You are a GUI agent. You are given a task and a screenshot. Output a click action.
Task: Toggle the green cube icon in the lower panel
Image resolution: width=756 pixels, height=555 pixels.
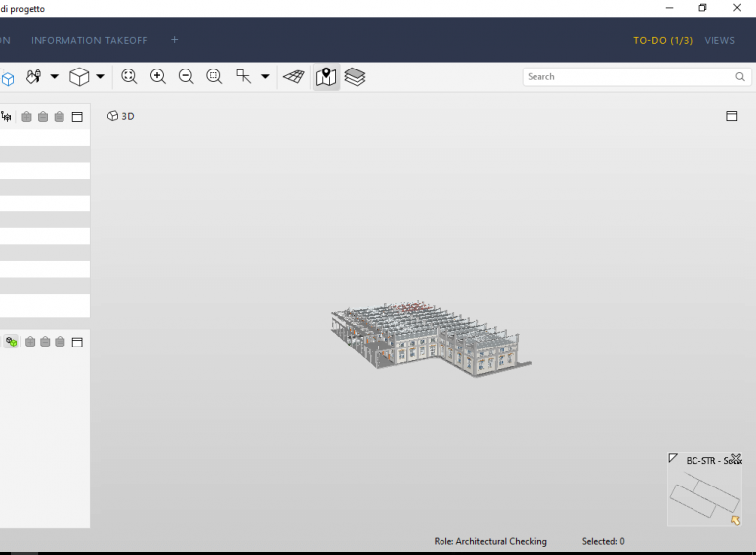point(12,342)
